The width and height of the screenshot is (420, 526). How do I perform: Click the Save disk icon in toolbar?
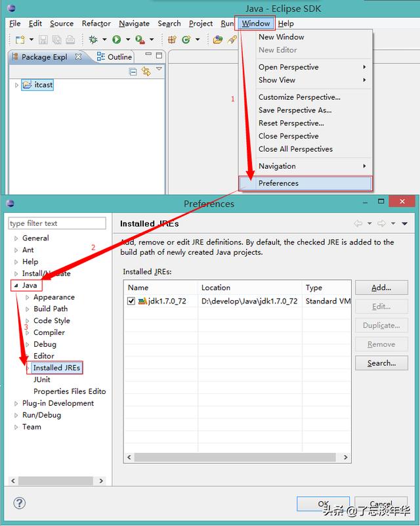tap(43, 40)
